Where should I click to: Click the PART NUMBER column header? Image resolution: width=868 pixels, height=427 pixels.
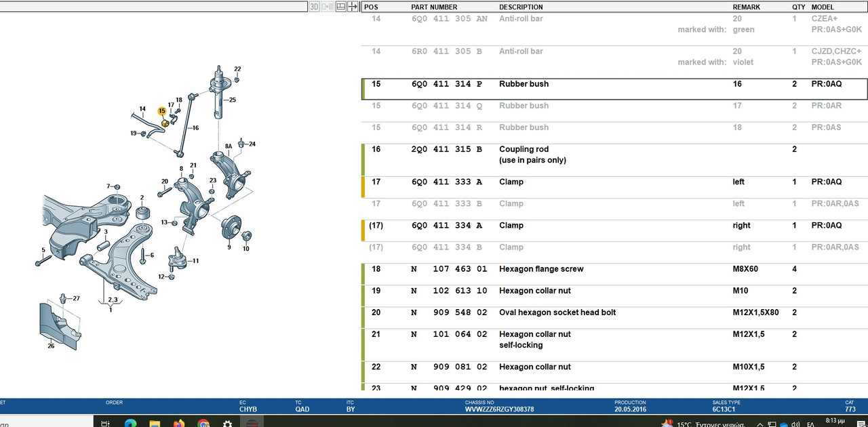[x=434, y=7]
